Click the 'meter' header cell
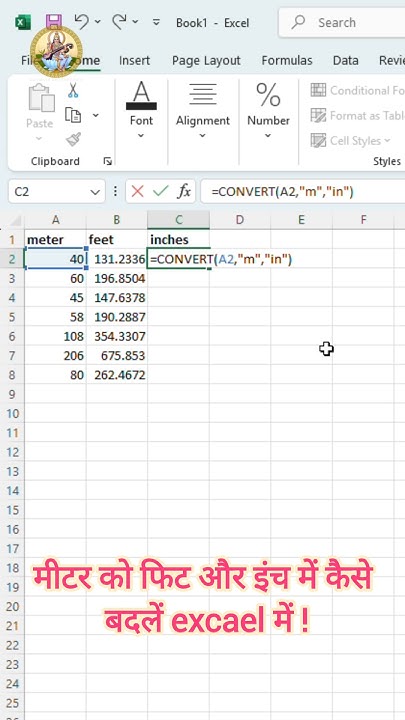Image resolution: width=405 pixels, height=720 pixels. point(56,240)
